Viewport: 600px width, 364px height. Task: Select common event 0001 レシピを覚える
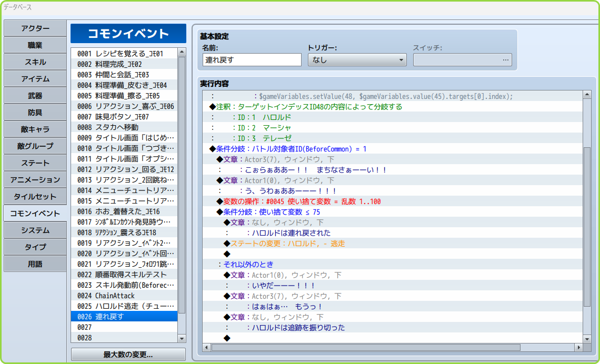pos(124,54)
